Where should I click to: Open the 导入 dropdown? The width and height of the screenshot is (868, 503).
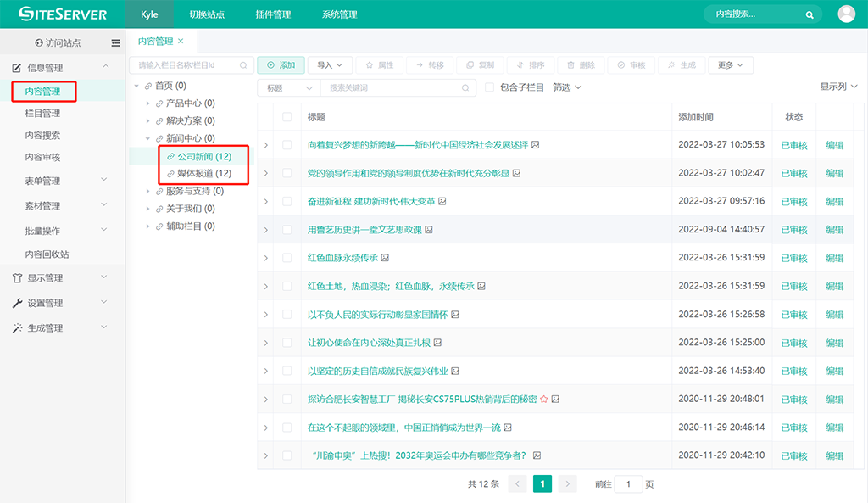330,65
